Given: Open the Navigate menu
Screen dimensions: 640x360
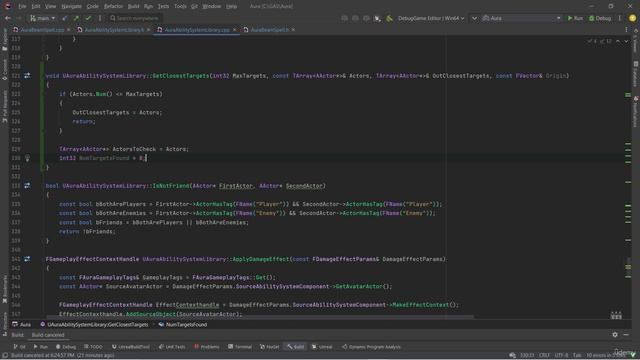Looking at the screenshot, I should pyautogui.click(x=71, y=6).
